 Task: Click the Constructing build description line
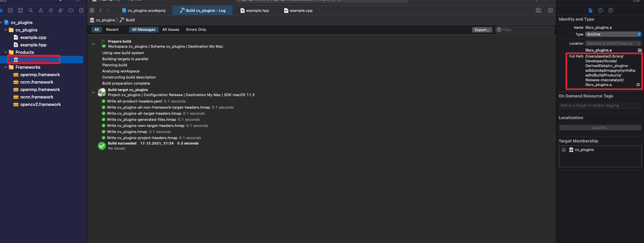click(x=129, y=77)
